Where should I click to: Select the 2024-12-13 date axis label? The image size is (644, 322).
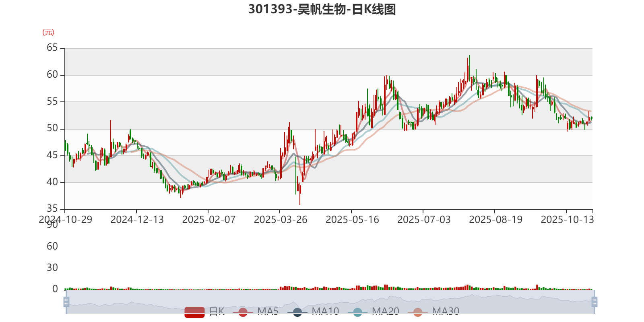pos(137,219)
